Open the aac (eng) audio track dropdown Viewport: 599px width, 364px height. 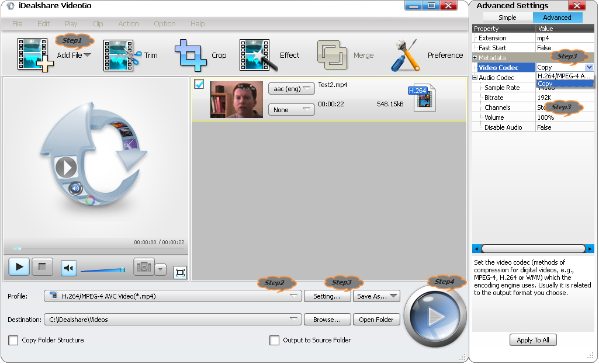point(292,89)
